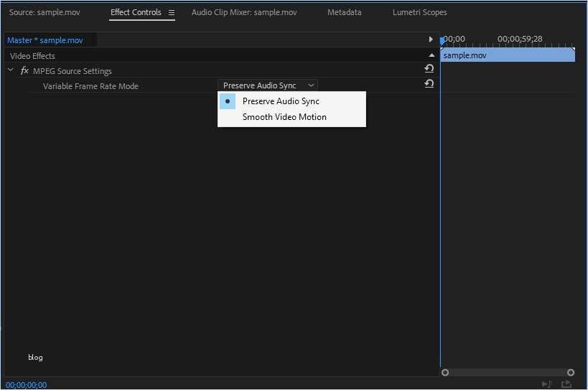Viewport: 588px width, 390px height.
Task: Click the show/hide timeline view arrow
Action: [431, 40]
